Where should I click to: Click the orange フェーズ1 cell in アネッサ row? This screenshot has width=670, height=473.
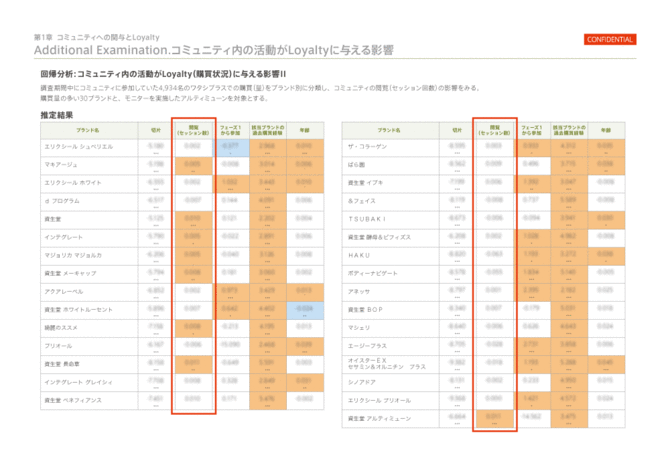[532, 293]
